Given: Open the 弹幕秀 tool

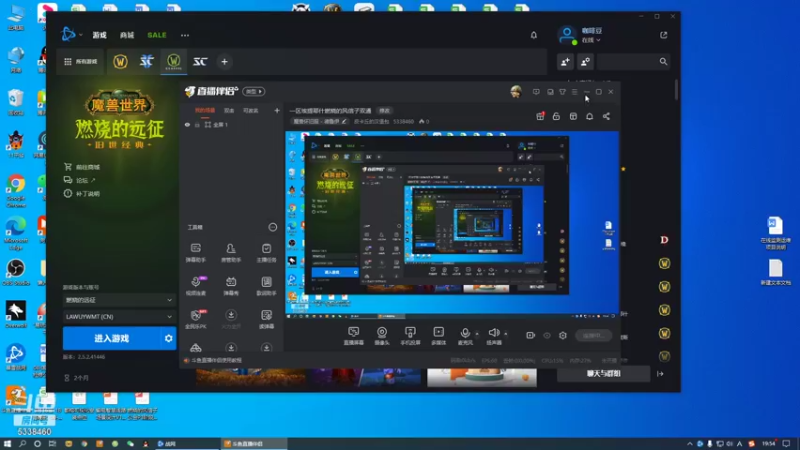Looking at the screenshot, I should (x=231, y=286).
